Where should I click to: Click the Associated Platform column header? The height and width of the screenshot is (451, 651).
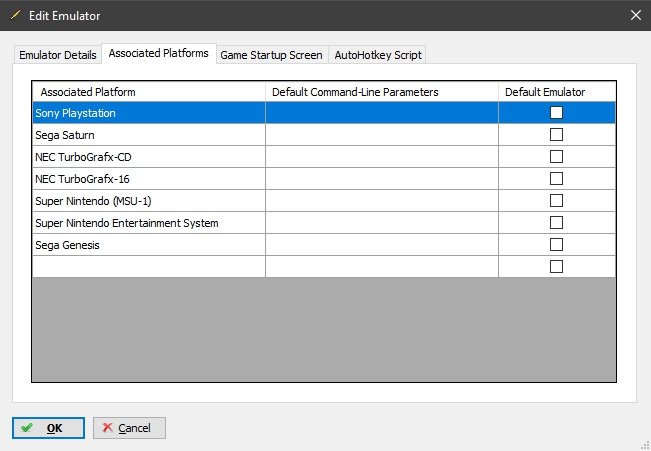pos(148,92)
